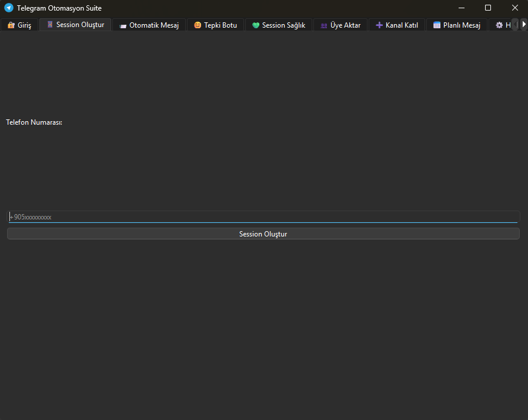
Task: Open the Otomatik Mesaj tab
Action: click(x=149, y=25)
